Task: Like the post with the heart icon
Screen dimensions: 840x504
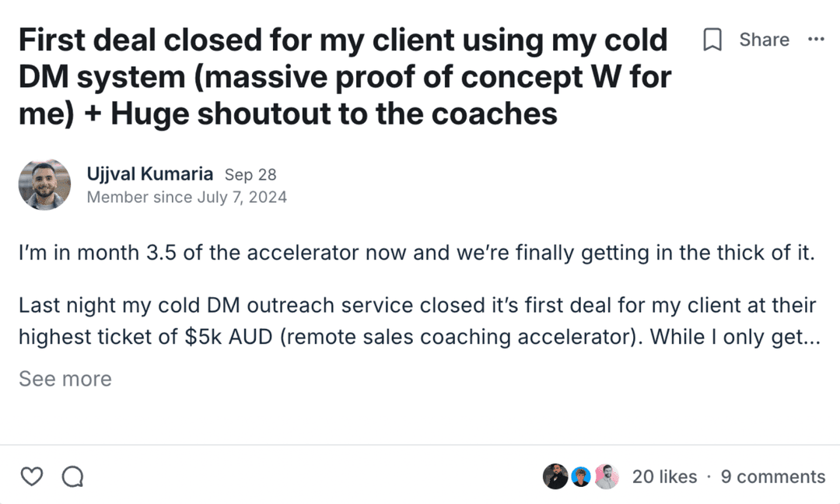Action: pyautogui.click(x=32, y=476)
